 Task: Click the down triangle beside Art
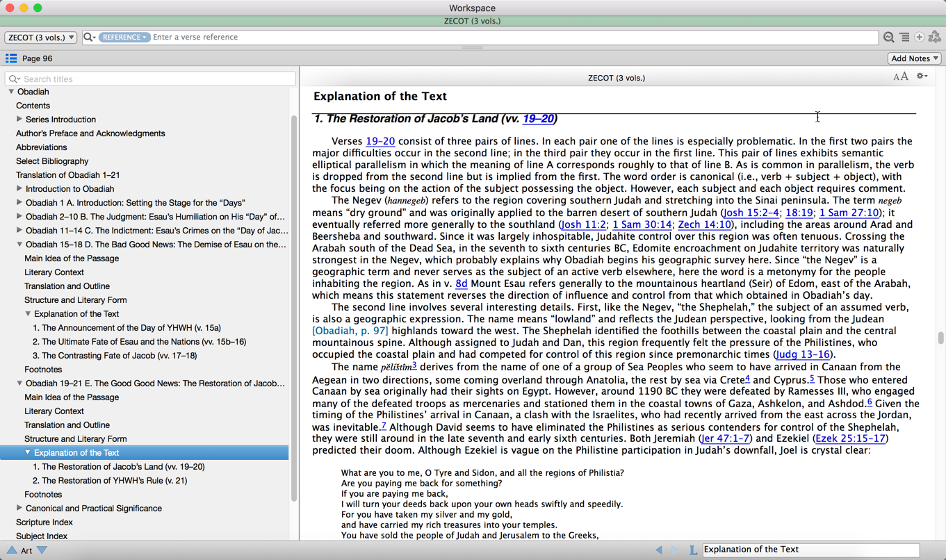42,550
